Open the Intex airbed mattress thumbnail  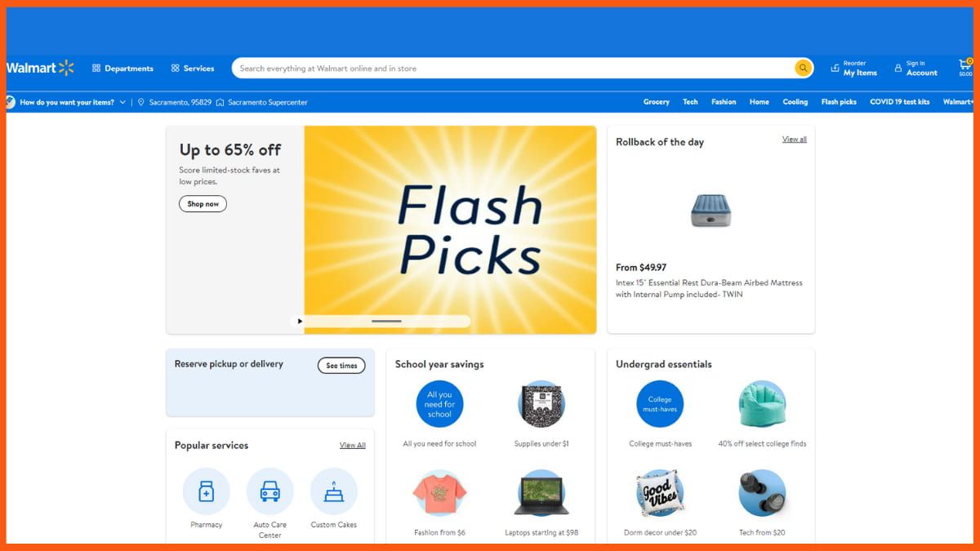pyautogui.click(x=710, y=210)
